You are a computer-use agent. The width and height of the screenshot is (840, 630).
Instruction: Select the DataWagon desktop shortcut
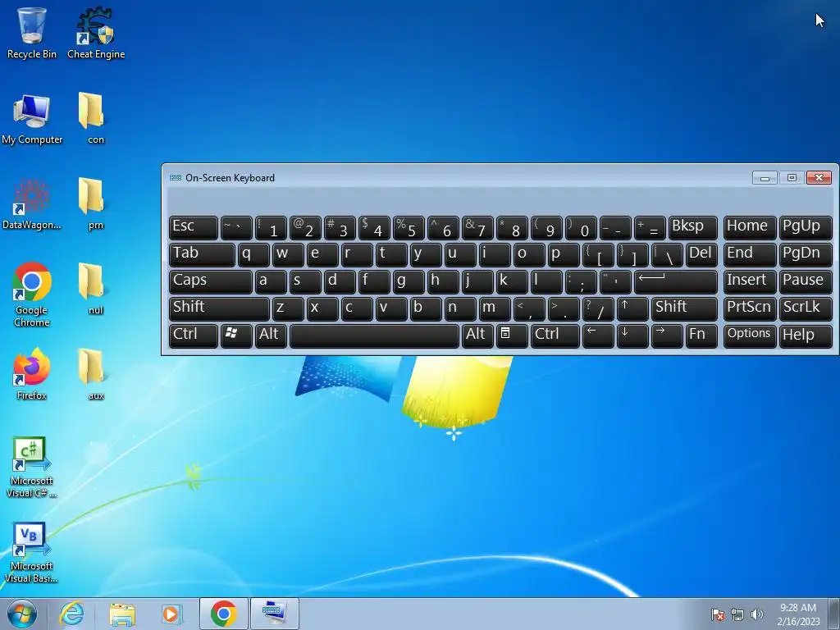tap(32, 204)
